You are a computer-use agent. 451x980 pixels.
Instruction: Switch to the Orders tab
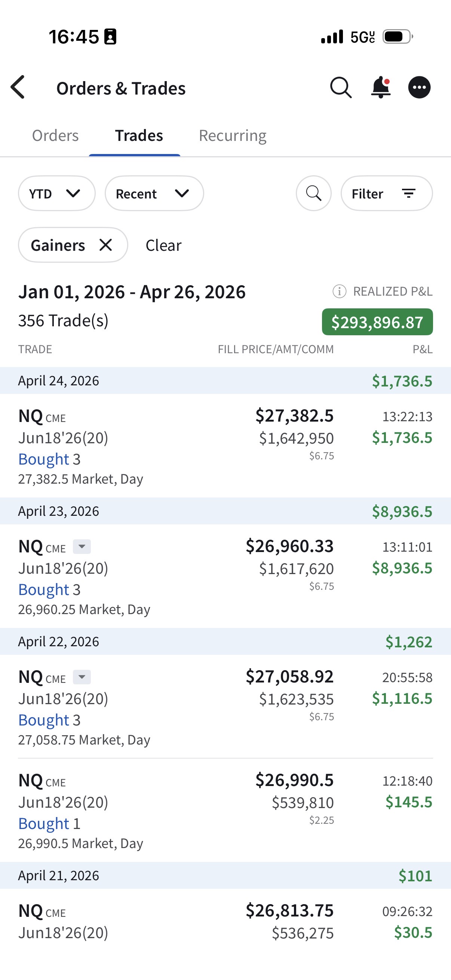pyautogui.click(x=55, y=136)
